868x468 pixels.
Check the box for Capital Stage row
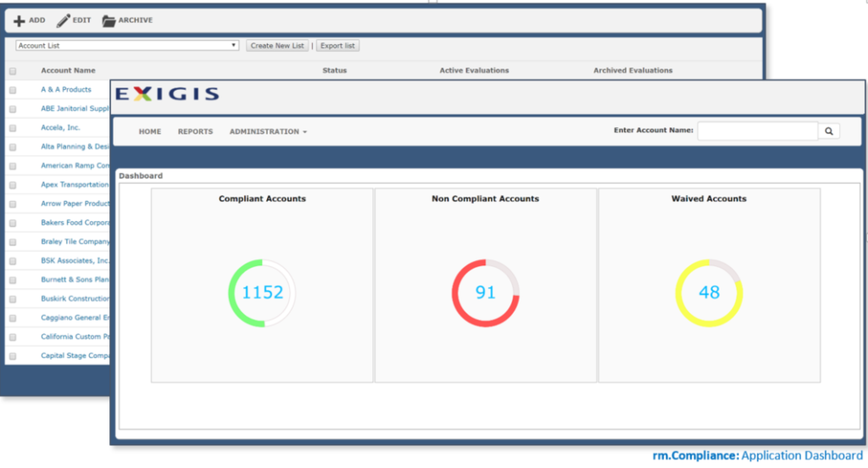(13, 356)
